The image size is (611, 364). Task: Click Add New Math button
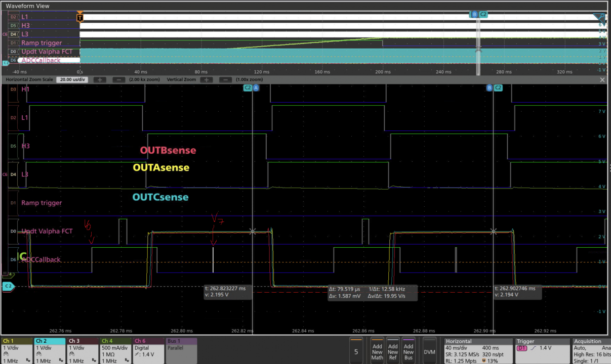click(x=377, y=350)
